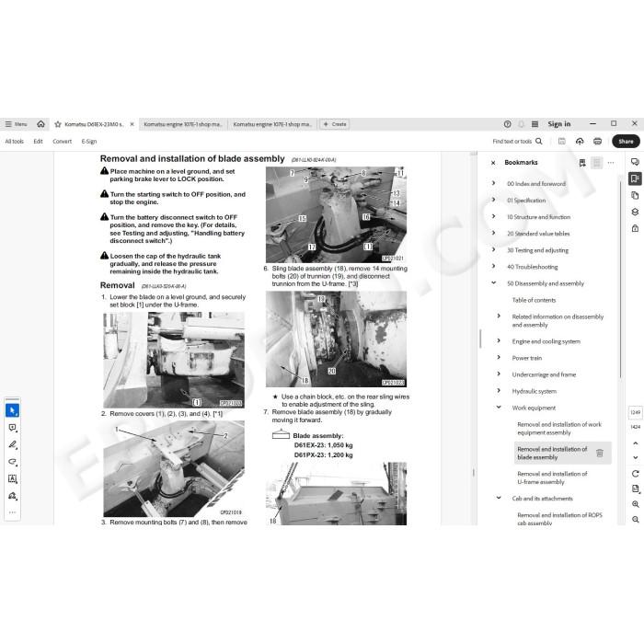Open the All tools menu
This screenshot has width=644, height=644.
15,142
